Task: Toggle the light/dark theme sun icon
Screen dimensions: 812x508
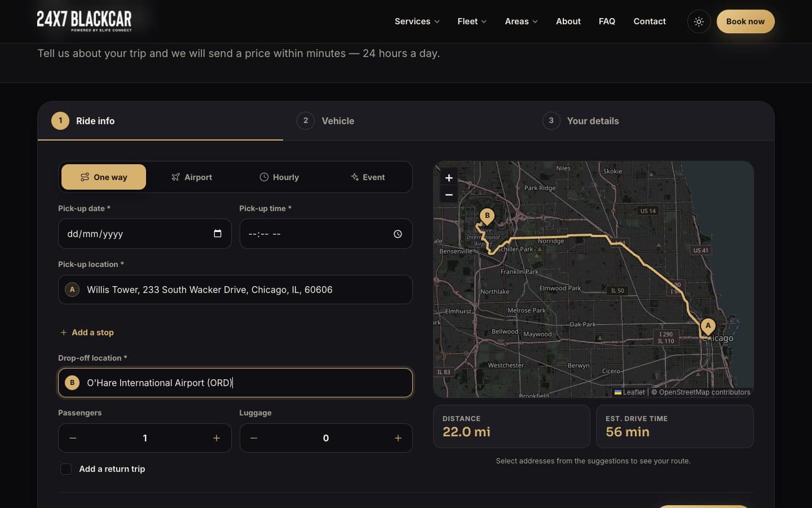Action: pyautogui.click(x=699, y=21)
